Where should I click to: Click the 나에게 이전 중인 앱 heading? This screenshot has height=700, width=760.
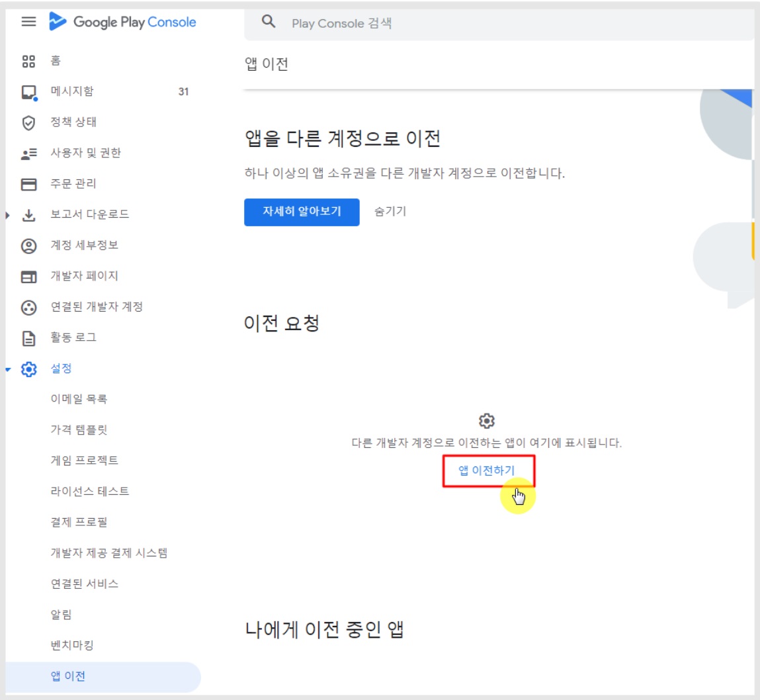click(323, 629)
